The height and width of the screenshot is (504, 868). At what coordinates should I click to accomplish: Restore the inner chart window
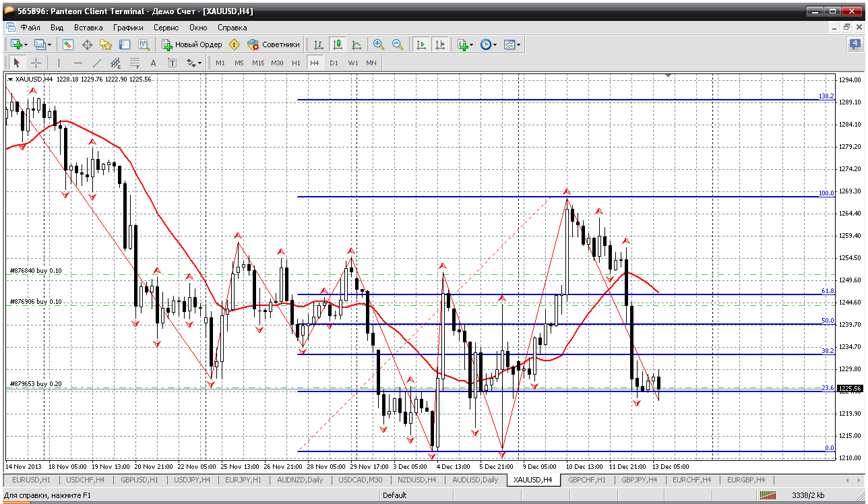(847, 28)
